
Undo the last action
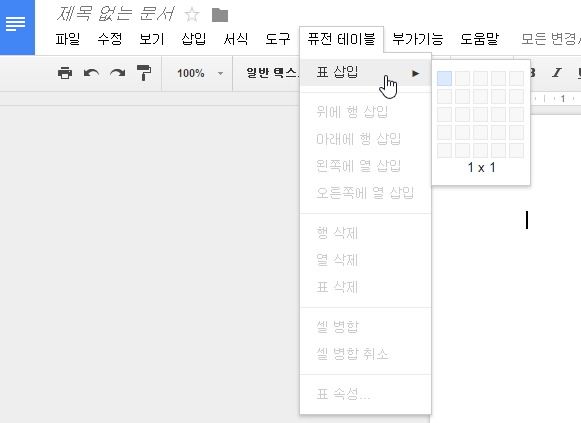point(91,73)
